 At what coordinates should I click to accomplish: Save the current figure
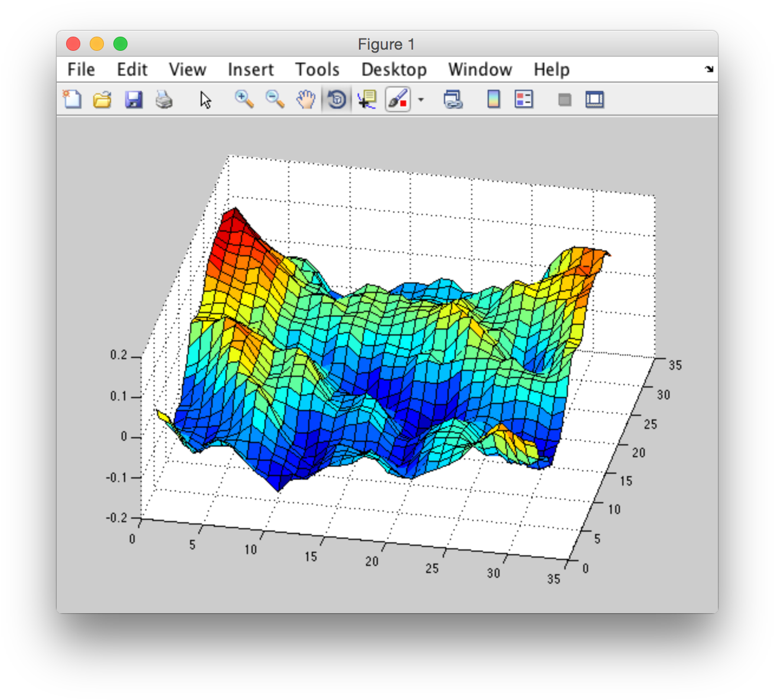pos(133,99)
